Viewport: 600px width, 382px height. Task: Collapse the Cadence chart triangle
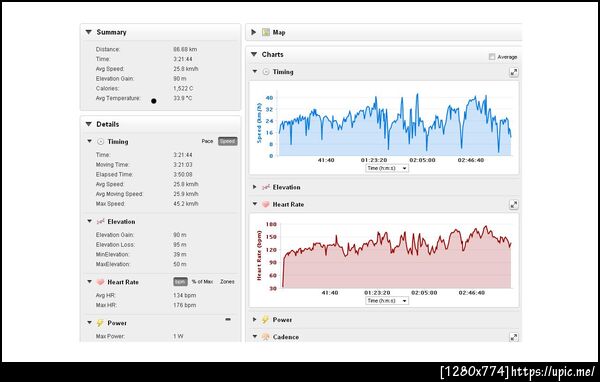[255, 336]
